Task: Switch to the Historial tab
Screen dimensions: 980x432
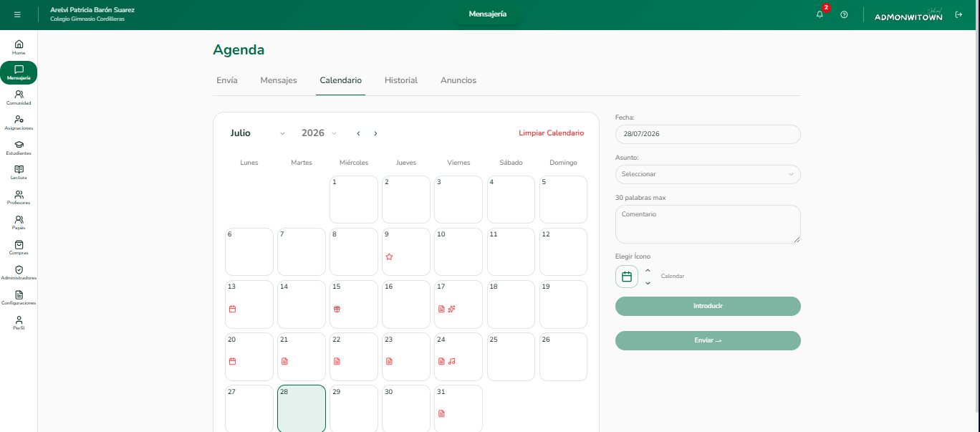Action: (401, 80)
